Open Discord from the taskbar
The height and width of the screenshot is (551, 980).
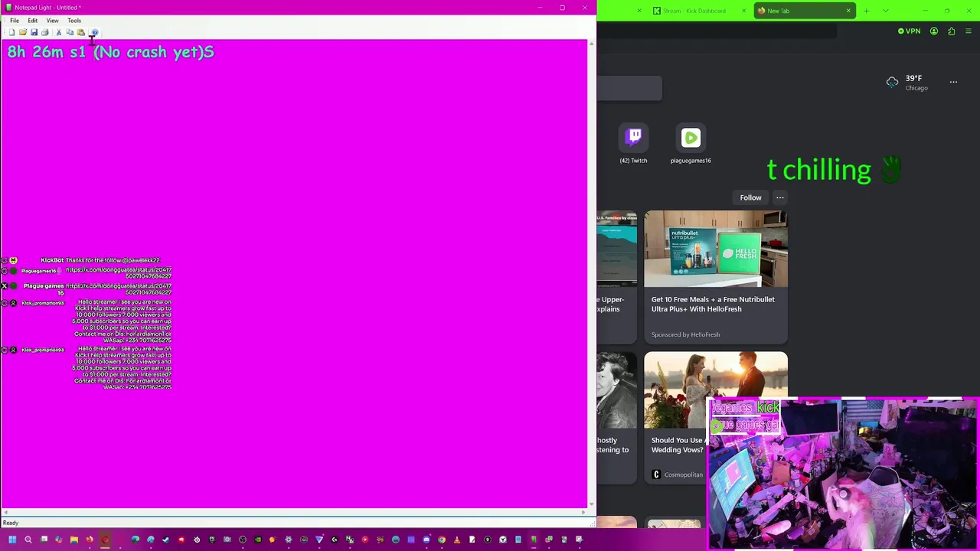(426, 540)
